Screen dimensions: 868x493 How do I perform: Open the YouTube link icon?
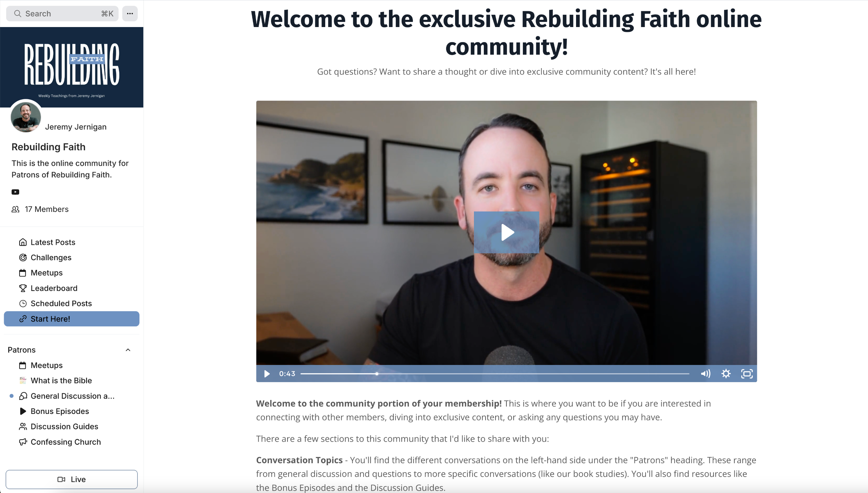(15, 192)
